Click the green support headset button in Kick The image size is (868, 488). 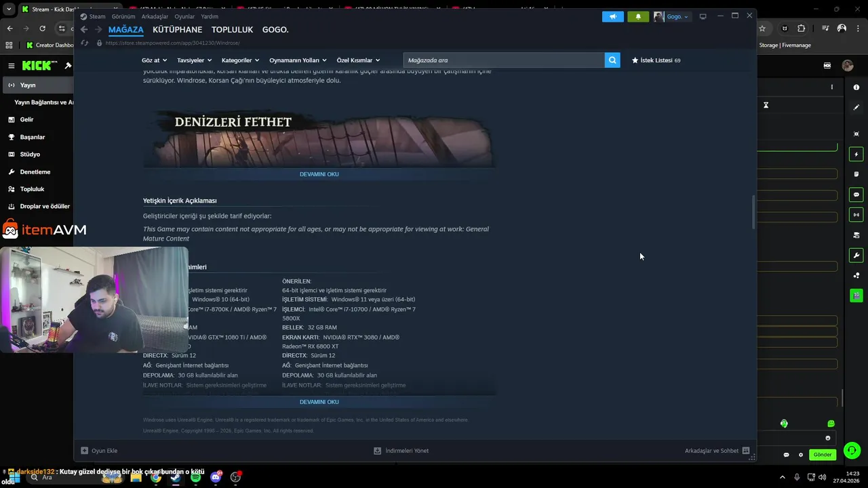(852, 450)
